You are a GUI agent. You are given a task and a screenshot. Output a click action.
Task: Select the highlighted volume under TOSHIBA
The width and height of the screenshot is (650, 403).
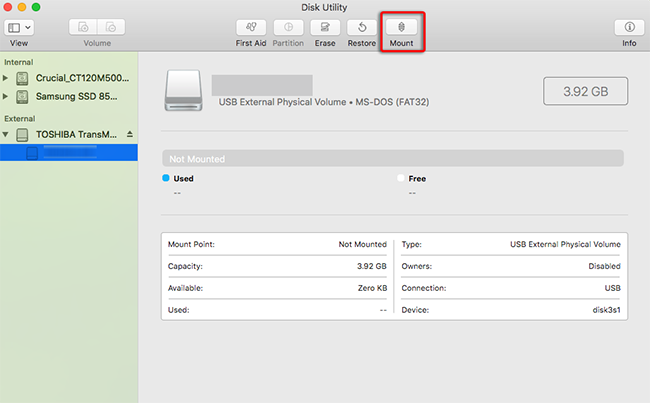click(69, 153)
